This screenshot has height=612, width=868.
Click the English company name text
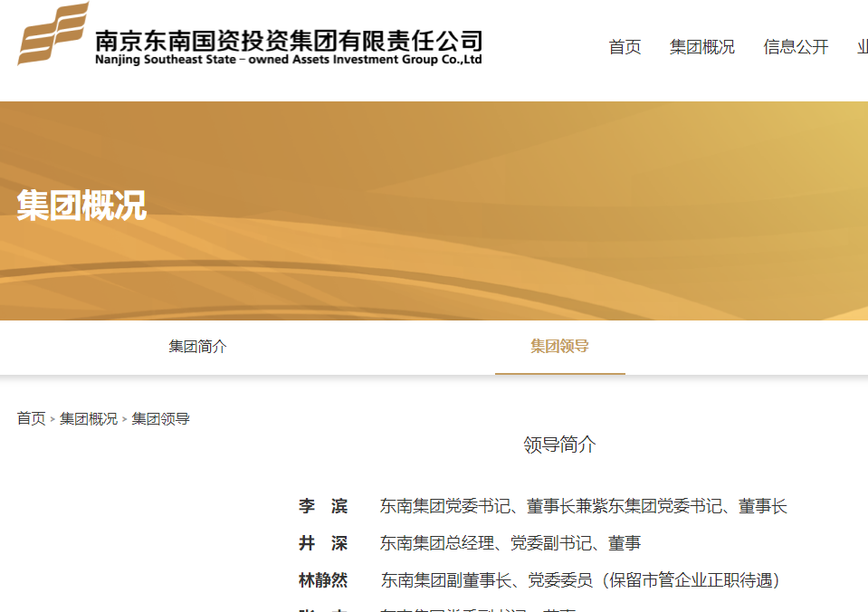coord(289,59)
